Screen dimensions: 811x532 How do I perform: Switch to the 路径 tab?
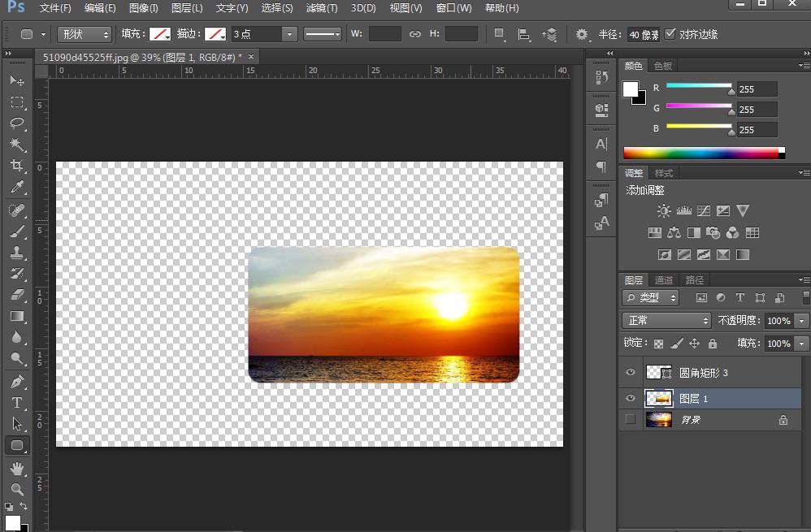tap(695, 280)
